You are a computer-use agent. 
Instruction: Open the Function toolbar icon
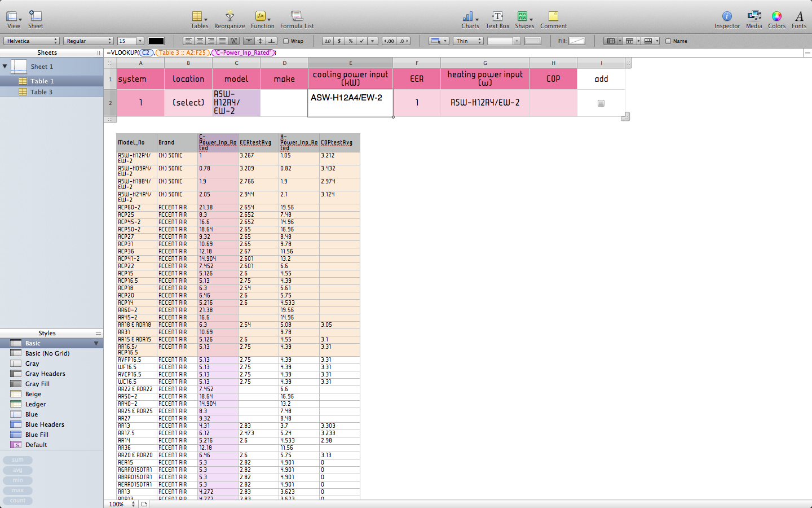coord(261,16)
